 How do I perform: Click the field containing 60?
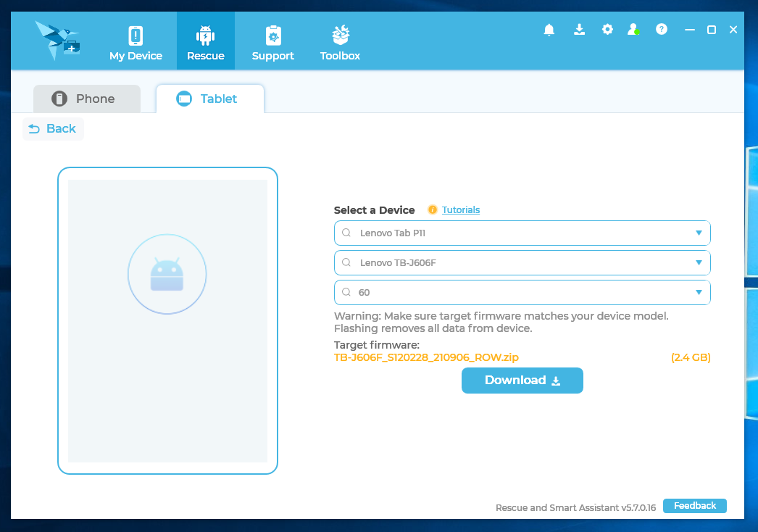522,292
